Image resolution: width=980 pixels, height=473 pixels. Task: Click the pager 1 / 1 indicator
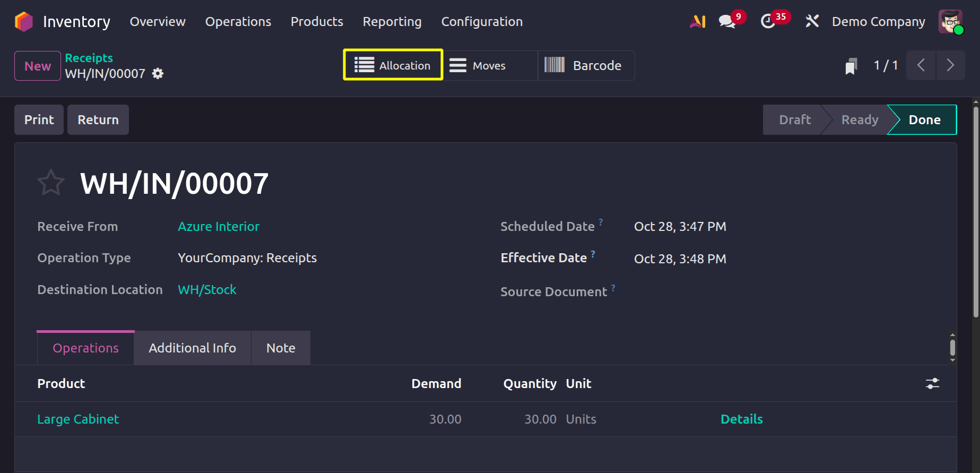(x=886, y=65)
